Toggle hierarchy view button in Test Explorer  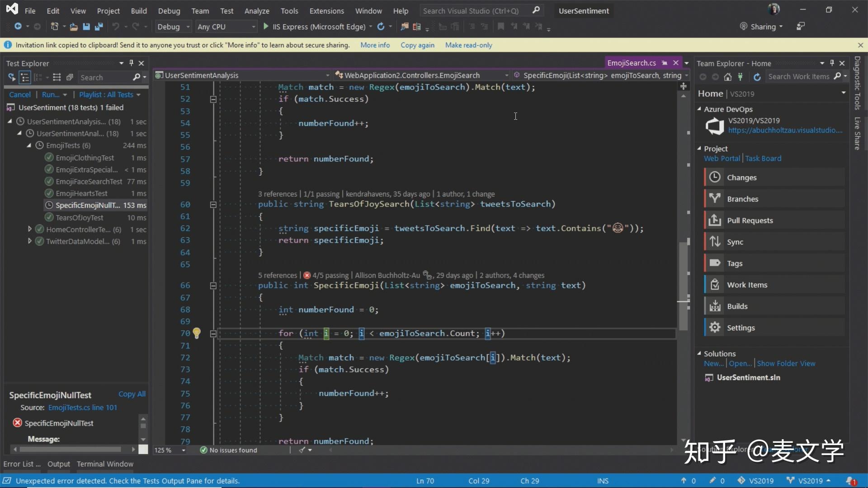[x=25, y=77]
